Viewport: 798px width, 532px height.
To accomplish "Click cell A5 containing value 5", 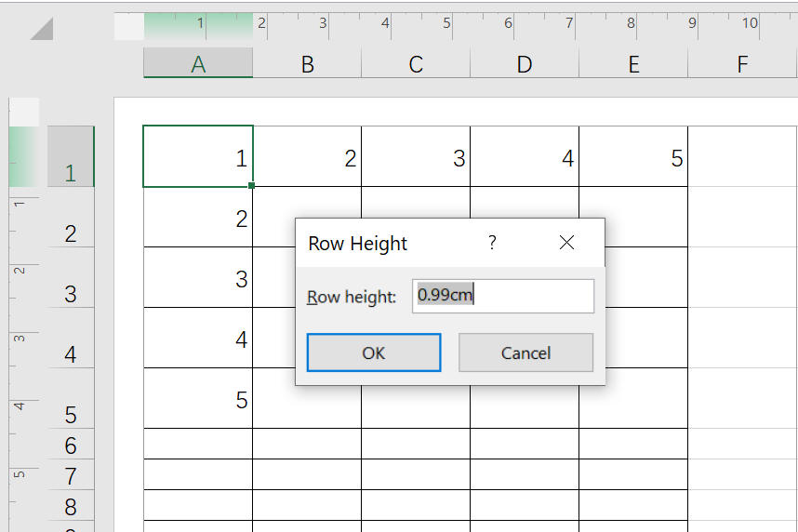I will 198,399.
